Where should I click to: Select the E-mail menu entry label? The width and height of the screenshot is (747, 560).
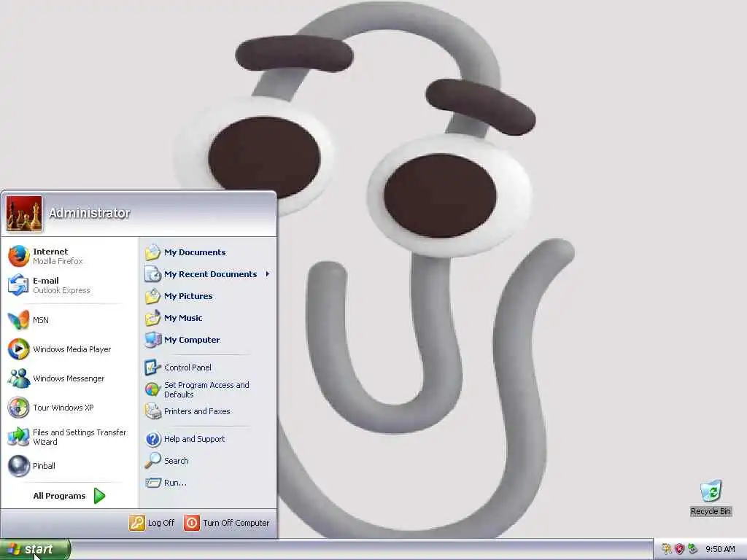coord(46,281)
